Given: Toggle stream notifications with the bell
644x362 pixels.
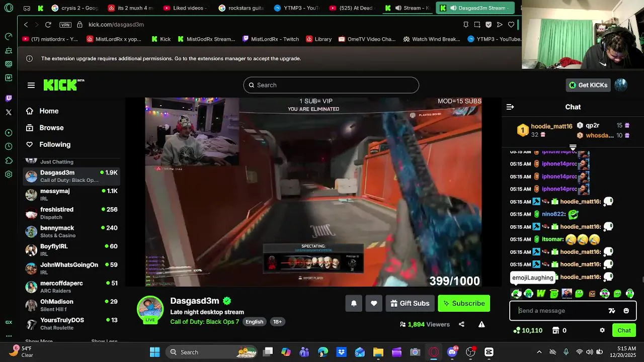Looking at the screenshot, I should pos(354,303).
